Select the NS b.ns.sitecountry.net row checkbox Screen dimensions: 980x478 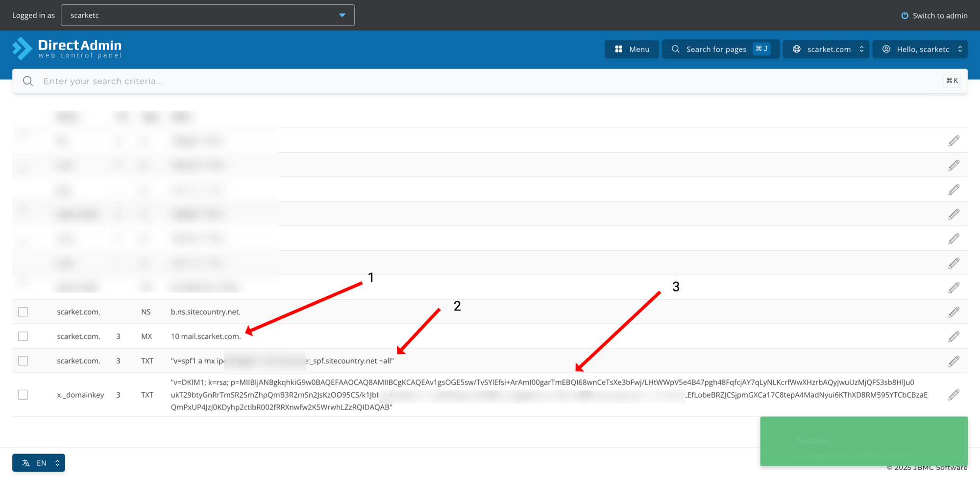coord(23,312)
